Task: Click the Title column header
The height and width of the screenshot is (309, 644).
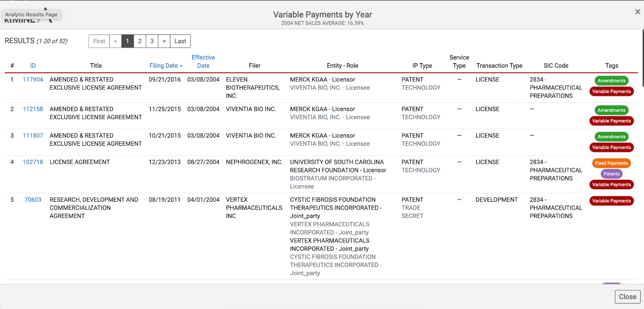Action: pyautogui.click(x=96, y=66)
